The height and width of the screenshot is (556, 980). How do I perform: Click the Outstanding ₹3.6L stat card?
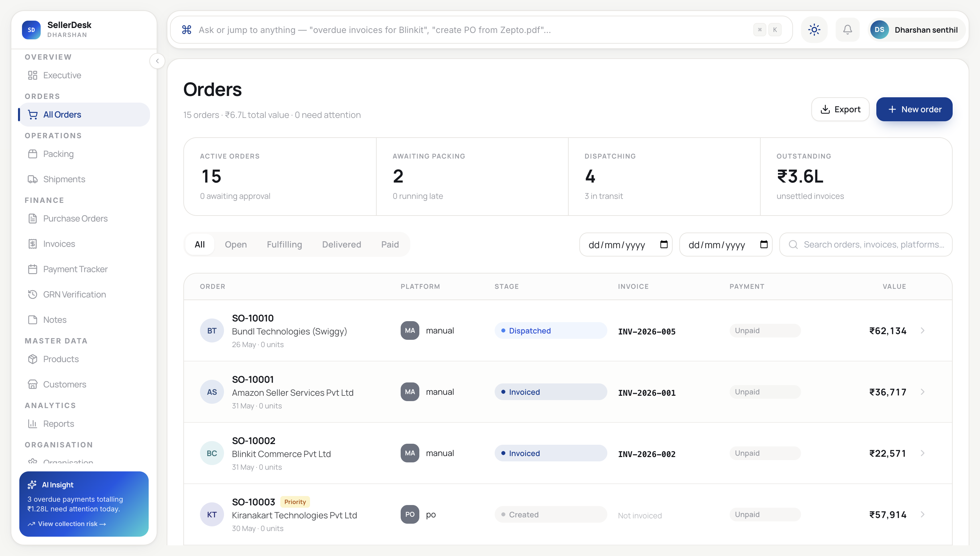(856, 177)
